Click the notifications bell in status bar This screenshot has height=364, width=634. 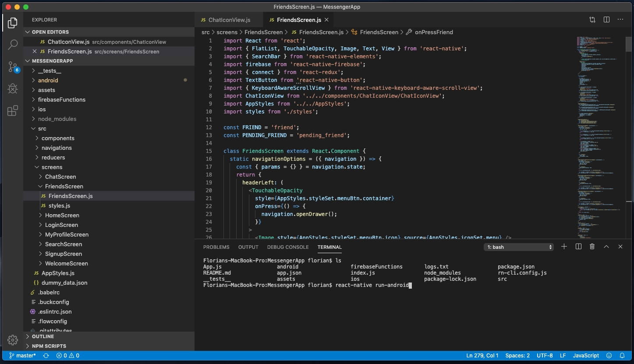(622, 356)
